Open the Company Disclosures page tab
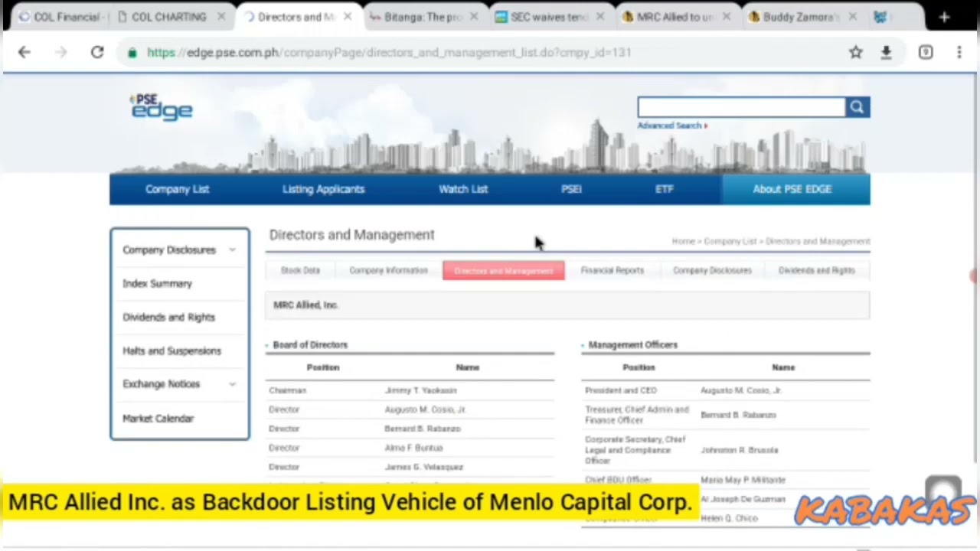The height and width of the screenshot is (551, 980). [x=712, y=270]
